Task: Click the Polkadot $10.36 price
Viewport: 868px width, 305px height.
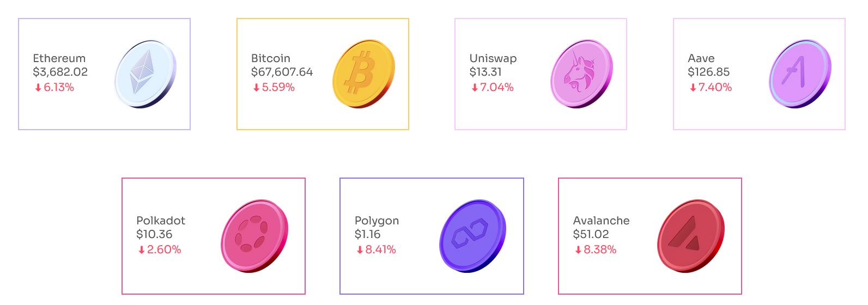Action: [x=154, y=234]
